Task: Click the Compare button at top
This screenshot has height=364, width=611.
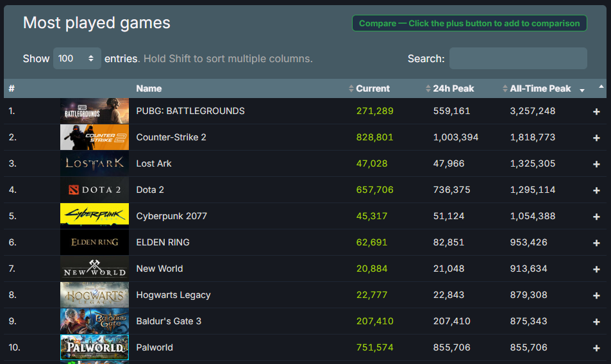Action: tap(469, 23)
